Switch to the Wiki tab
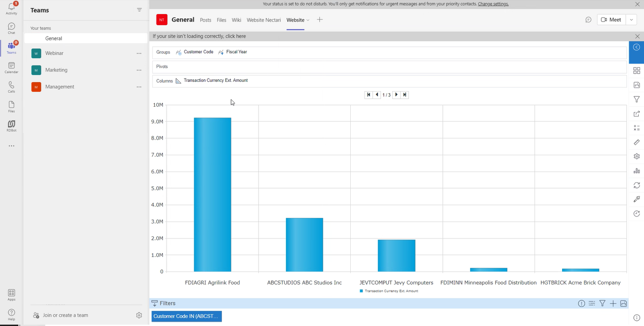Screen dimensions: 644x326 point(236,20)
